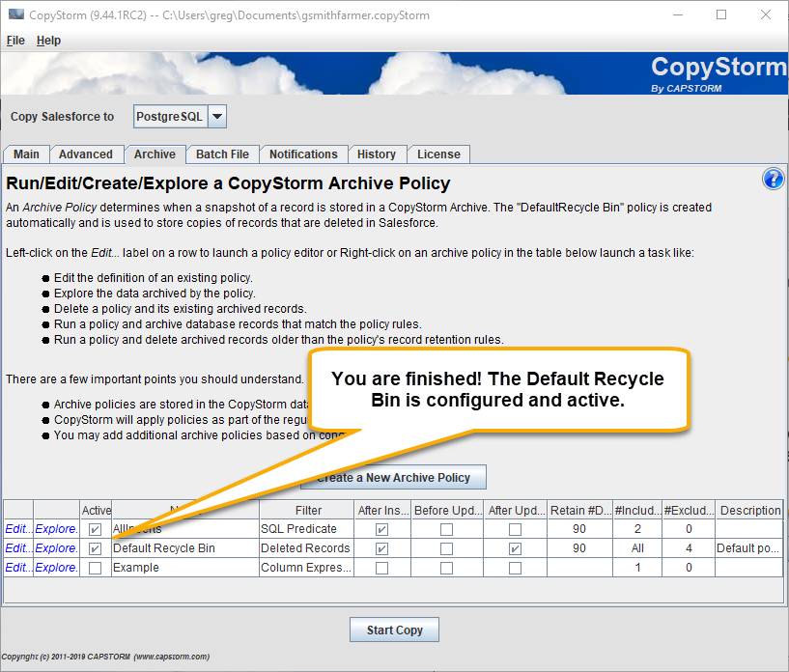Screen dimensions: 789x672
Task: Click Edit link in the SQL Predicate row
Action: point(18,529)
